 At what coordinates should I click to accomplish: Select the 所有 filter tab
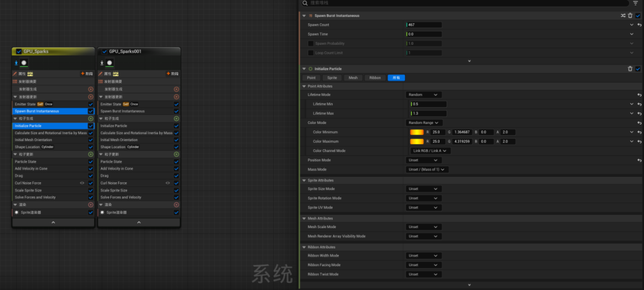397,77
